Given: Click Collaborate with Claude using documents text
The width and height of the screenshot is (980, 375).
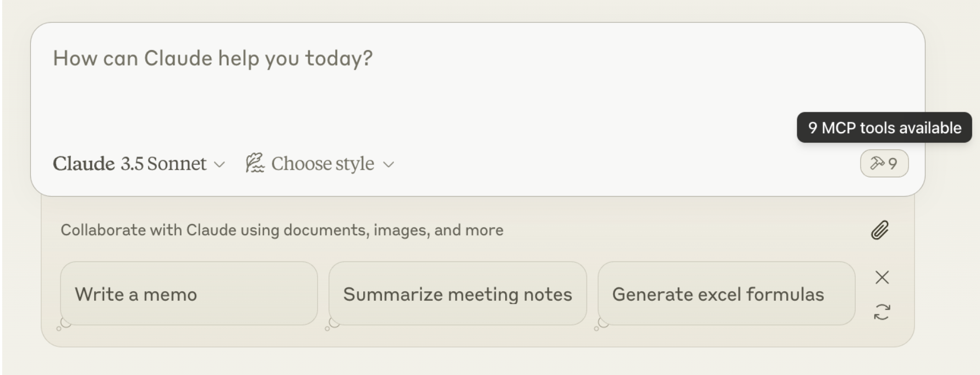Looking at the screenshot, I should 282,230.
